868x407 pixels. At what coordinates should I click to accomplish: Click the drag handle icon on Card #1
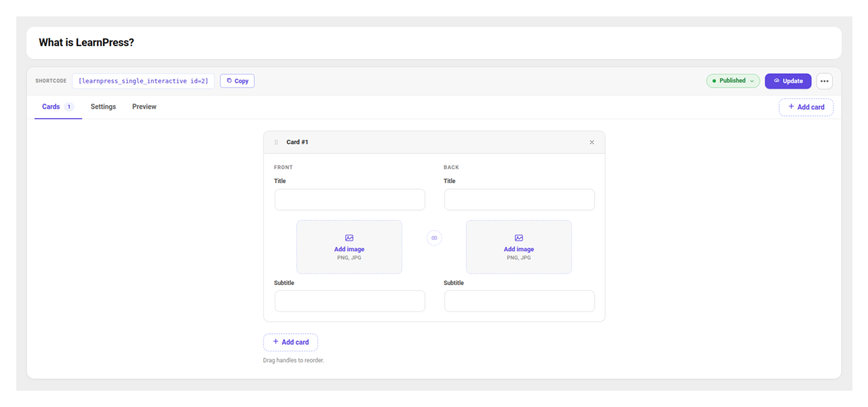(276, 142)
